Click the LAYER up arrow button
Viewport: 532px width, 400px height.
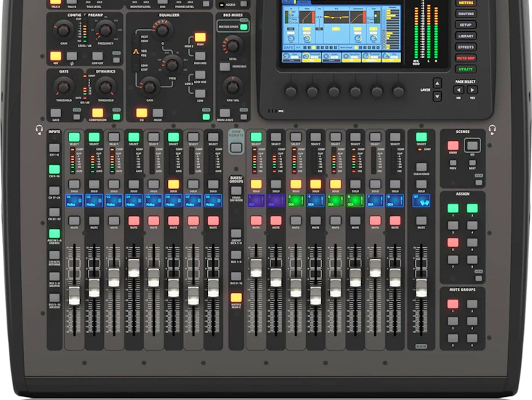[x=438, y=83]
